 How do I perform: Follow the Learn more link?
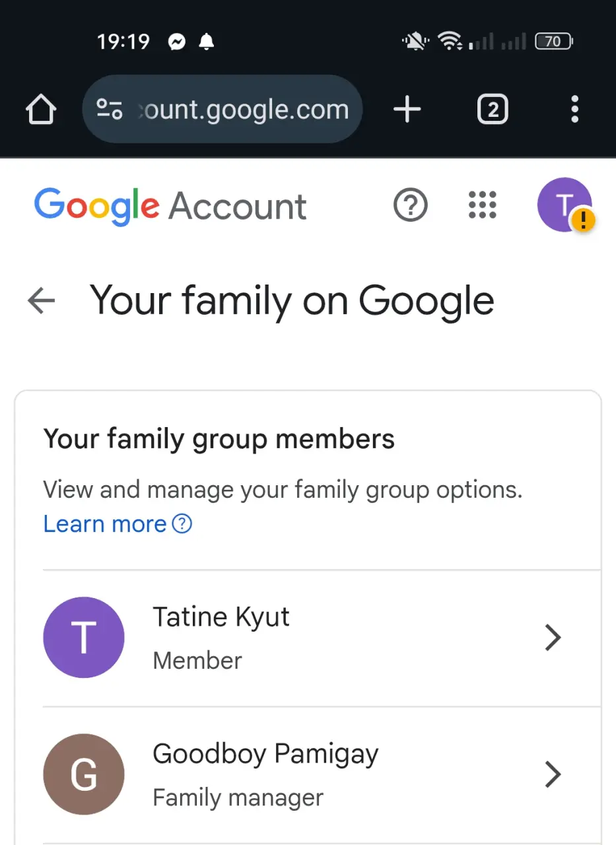coord(118,524)
